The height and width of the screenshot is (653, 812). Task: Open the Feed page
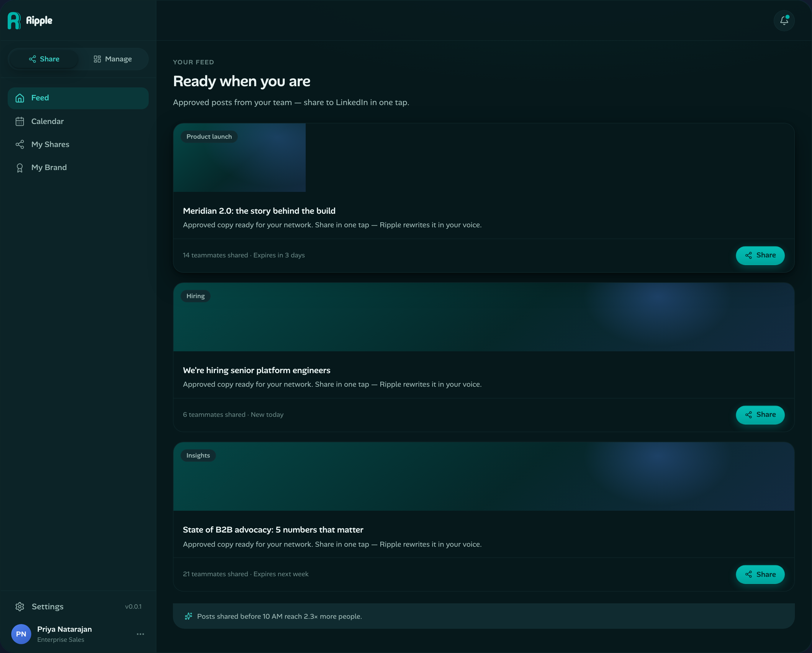click(x=78, y=98)
